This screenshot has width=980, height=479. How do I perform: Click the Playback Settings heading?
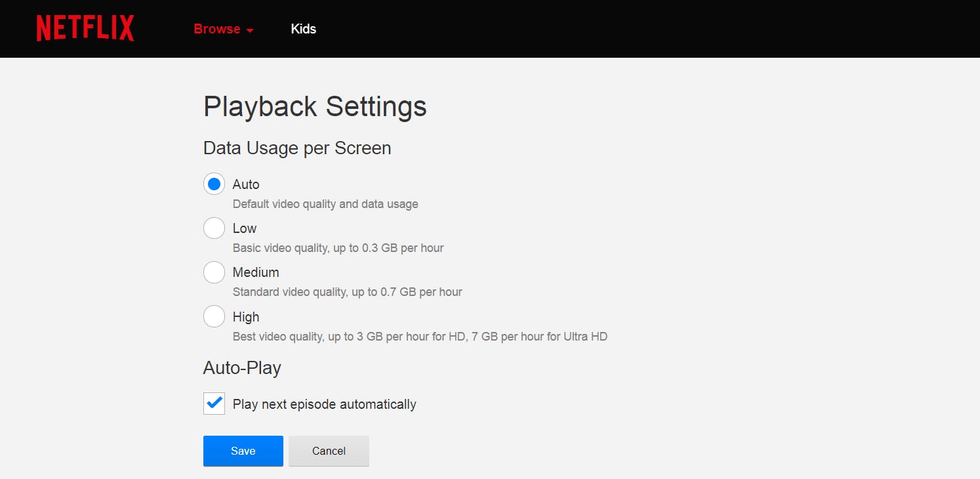[x=315, y=107]
